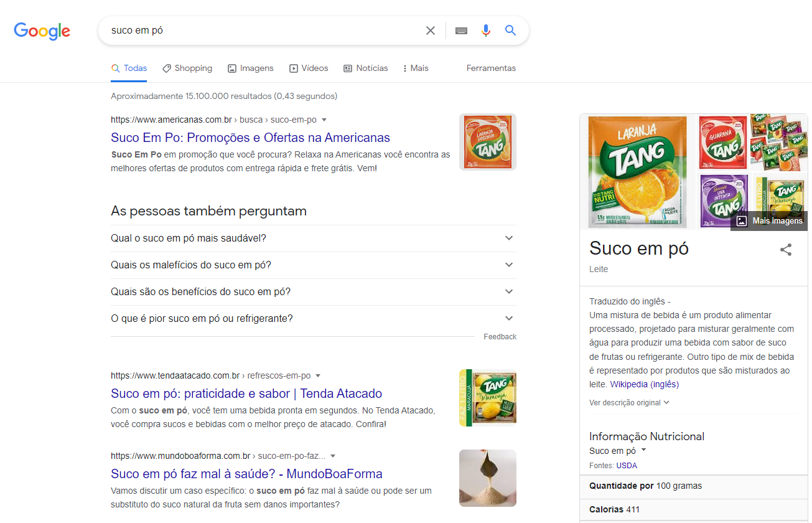
Task: Clear the search box with X icon
Action: (431, 31)
